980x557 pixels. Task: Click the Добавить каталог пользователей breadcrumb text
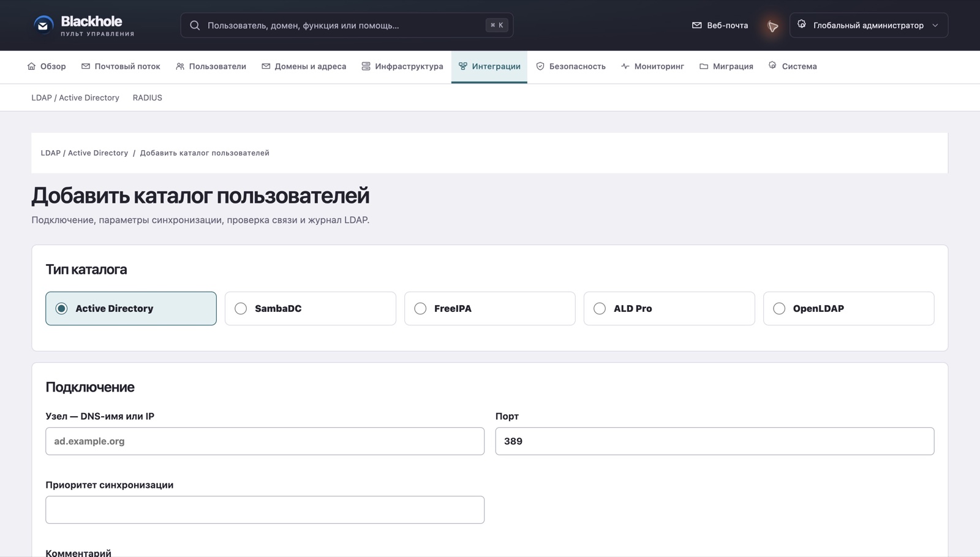coord(205,153)
